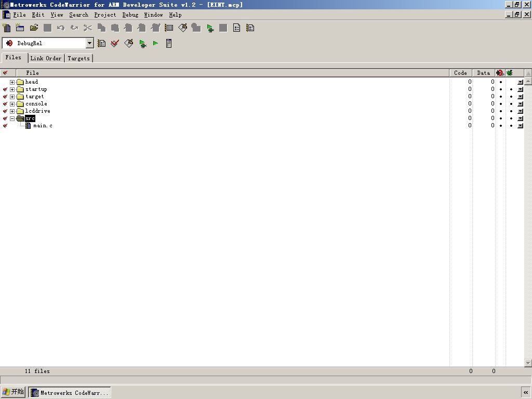Expand the target folder
This screenshot has width=532, height=399.
(x=12, y=97)
